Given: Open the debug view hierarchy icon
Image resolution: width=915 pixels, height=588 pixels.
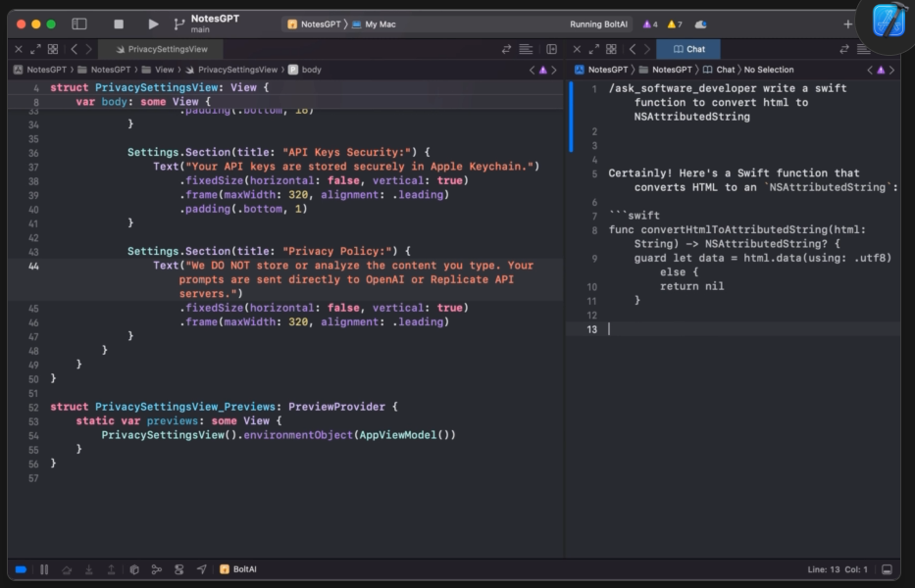Looking at the screenshot, I should [x=134, y=569].
